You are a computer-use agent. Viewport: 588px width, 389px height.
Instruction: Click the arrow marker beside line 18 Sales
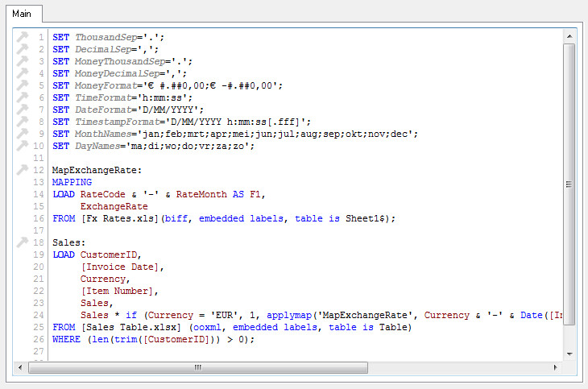click(22, 242)
